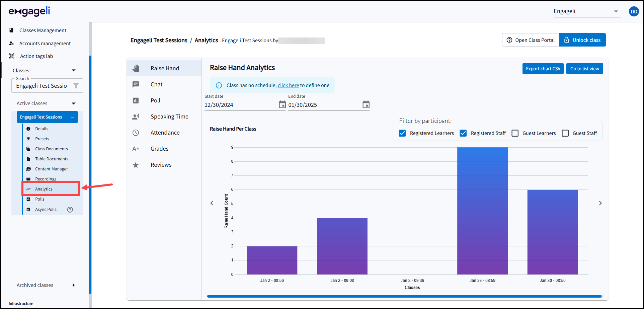Click the Engageli logo

29,11
